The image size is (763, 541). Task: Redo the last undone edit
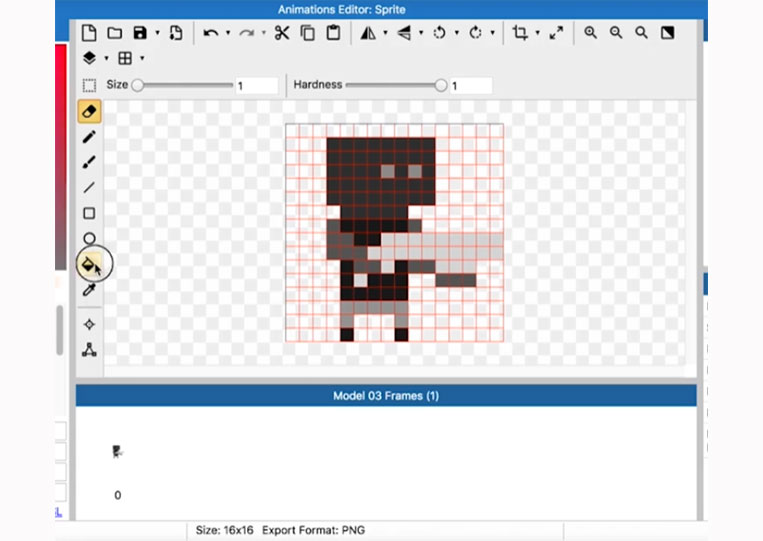click(247, 33)
